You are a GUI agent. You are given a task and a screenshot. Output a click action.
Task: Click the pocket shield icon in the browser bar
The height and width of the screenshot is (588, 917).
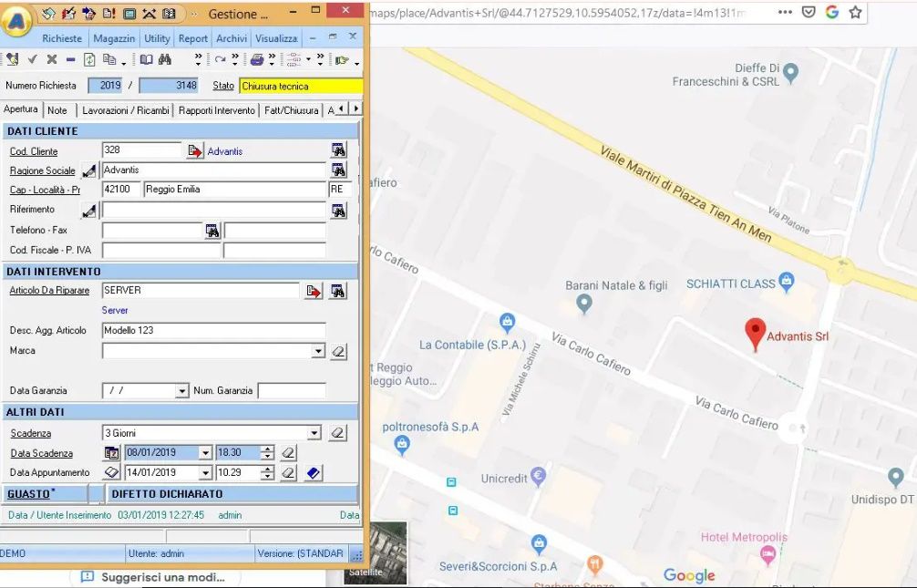(809, 12)
